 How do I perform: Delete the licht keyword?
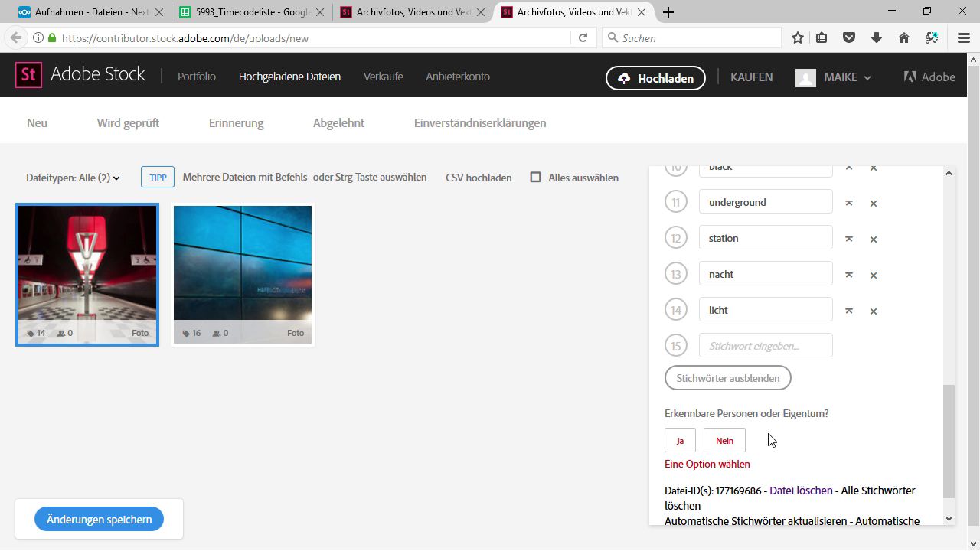coord(874,311)
